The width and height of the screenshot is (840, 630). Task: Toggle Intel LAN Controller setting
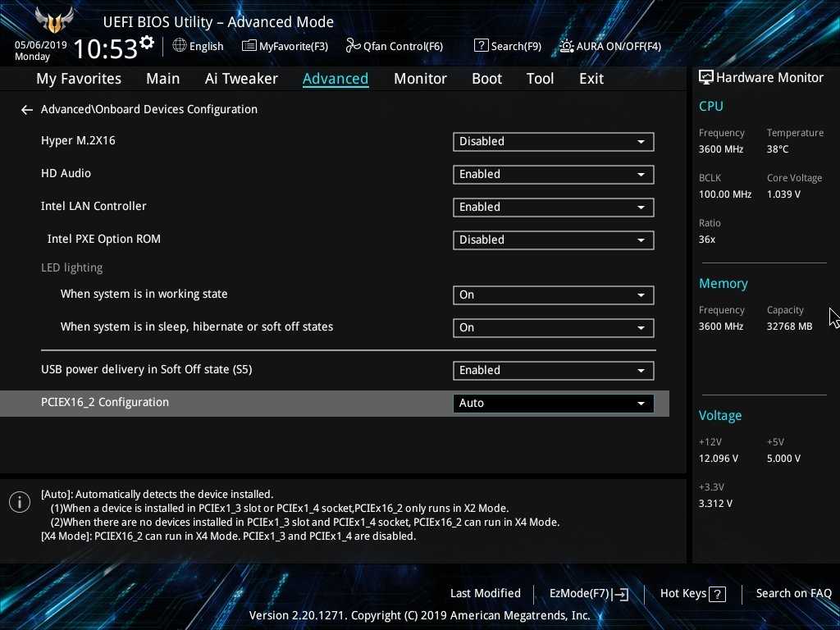point(553,207)
